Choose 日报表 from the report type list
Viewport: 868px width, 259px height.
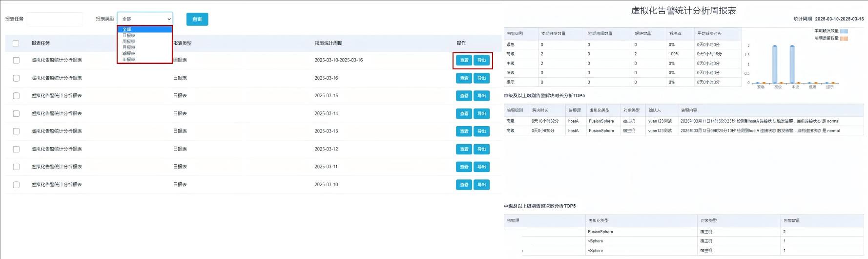129,35
